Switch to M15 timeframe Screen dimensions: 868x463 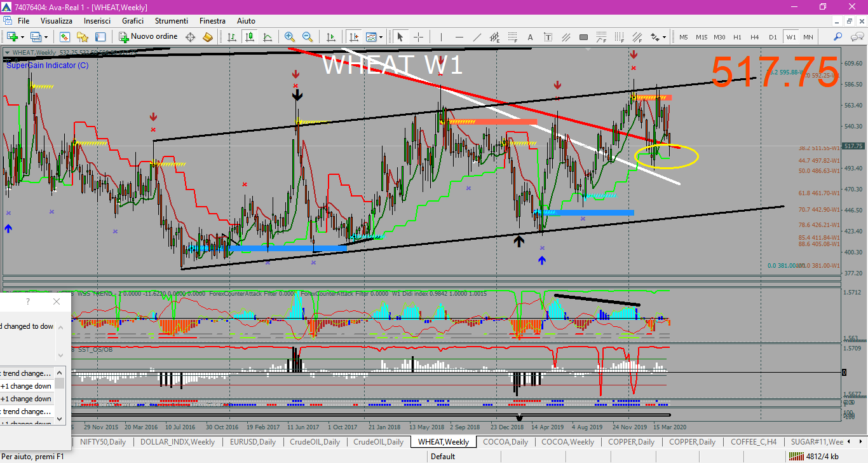702,37
